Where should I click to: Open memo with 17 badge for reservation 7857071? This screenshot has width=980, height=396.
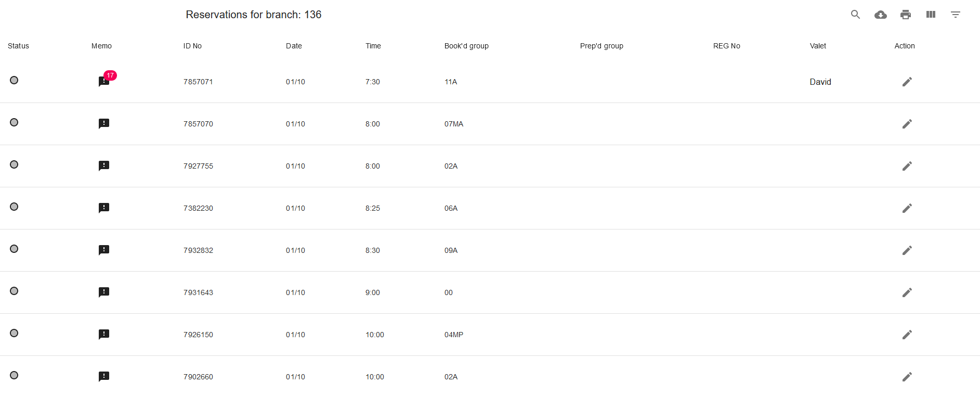point(104,82)
